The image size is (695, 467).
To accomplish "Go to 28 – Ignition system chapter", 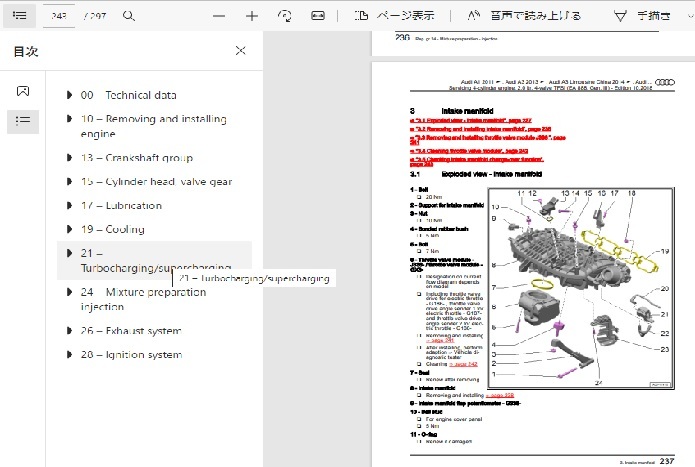I will 131,355.
